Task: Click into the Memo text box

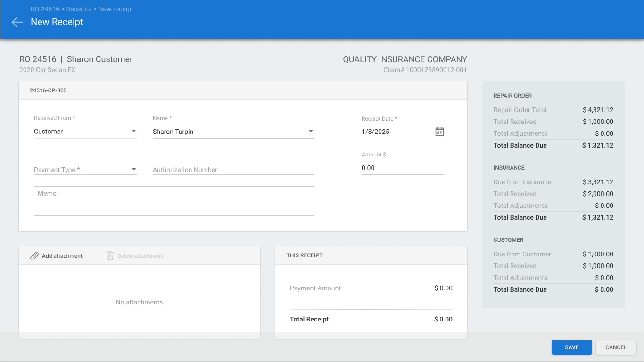Action: coord(173,201)
